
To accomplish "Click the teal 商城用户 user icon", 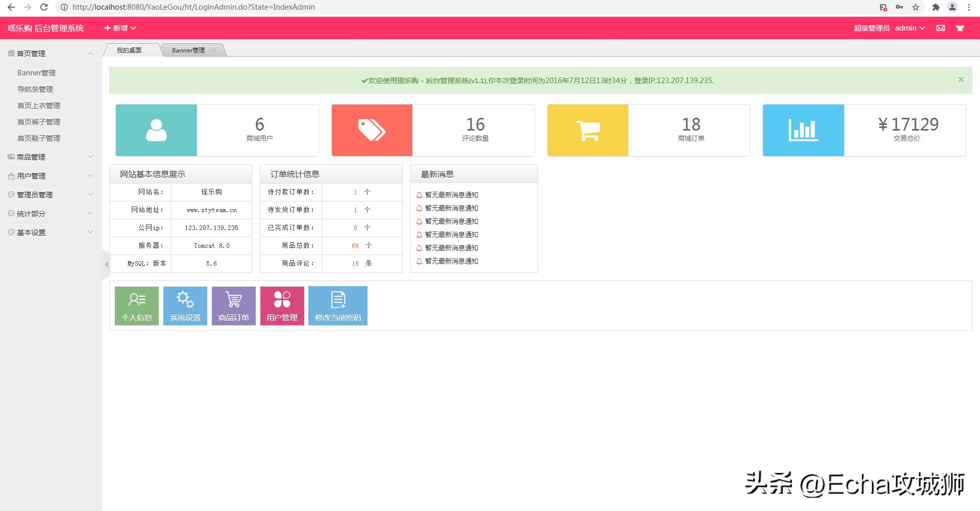I will pos(156,130).
